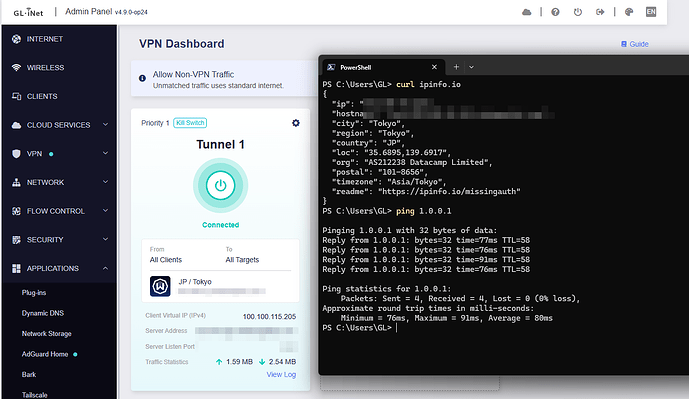Open a new terminal tab with plus

click(x=456, y=67)
